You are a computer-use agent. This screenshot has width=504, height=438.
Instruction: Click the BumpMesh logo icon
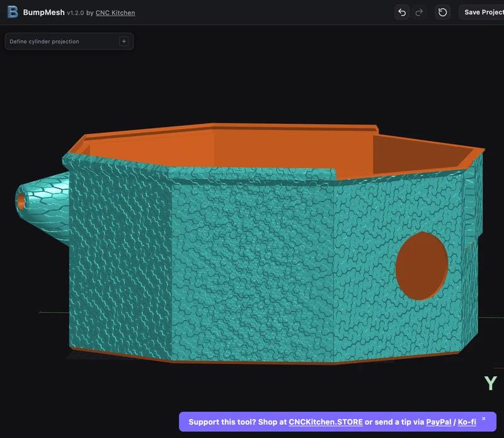13,12
